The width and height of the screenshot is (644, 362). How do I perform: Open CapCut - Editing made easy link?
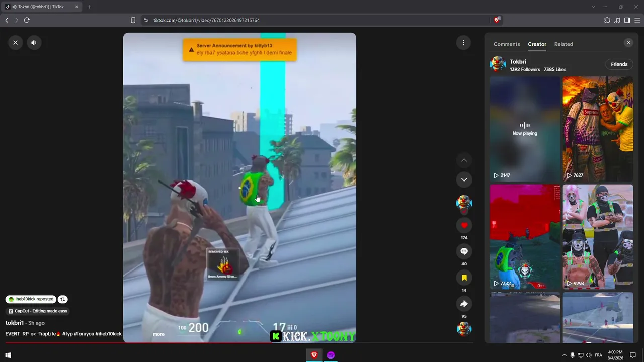click(x=38, y=311)
